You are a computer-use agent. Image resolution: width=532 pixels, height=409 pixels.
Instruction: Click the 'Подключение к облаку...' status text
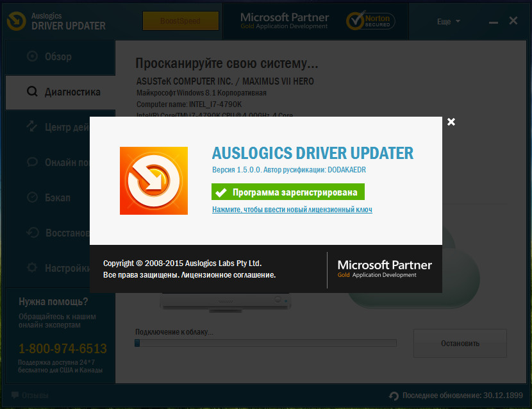tap(174, 332)
